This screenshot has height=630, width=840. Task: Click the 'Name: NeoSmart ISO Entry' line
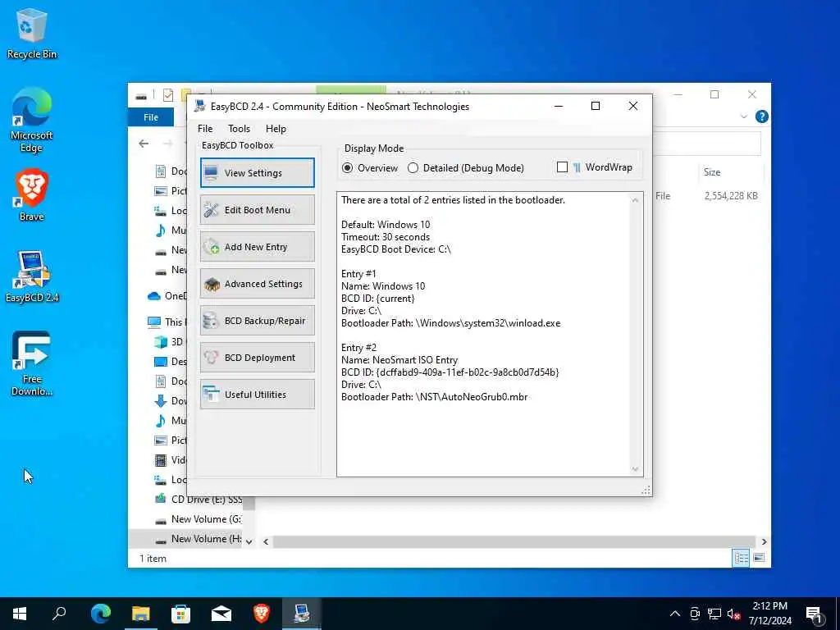tap(399, 360)
